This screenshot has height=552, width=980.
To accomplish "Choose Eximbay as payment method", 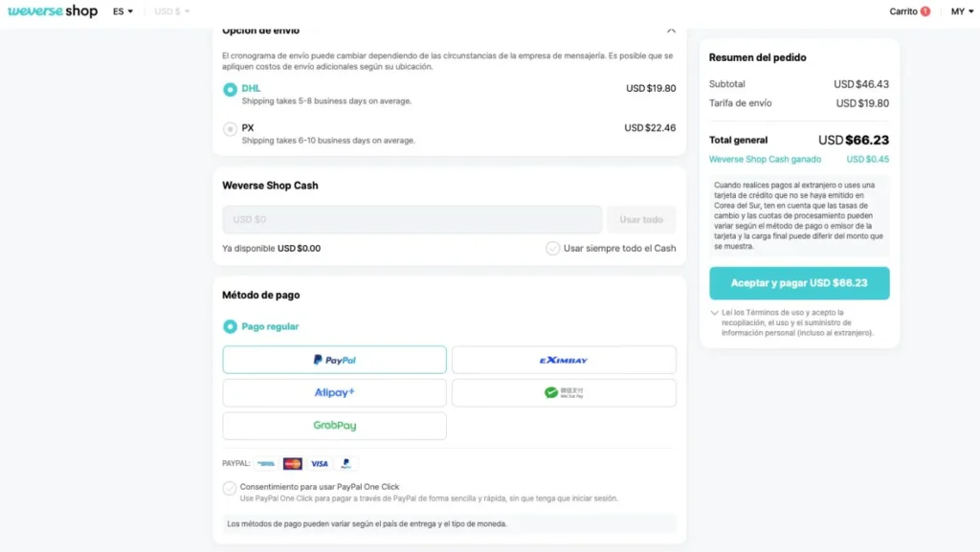I will (x=564, y=360).
